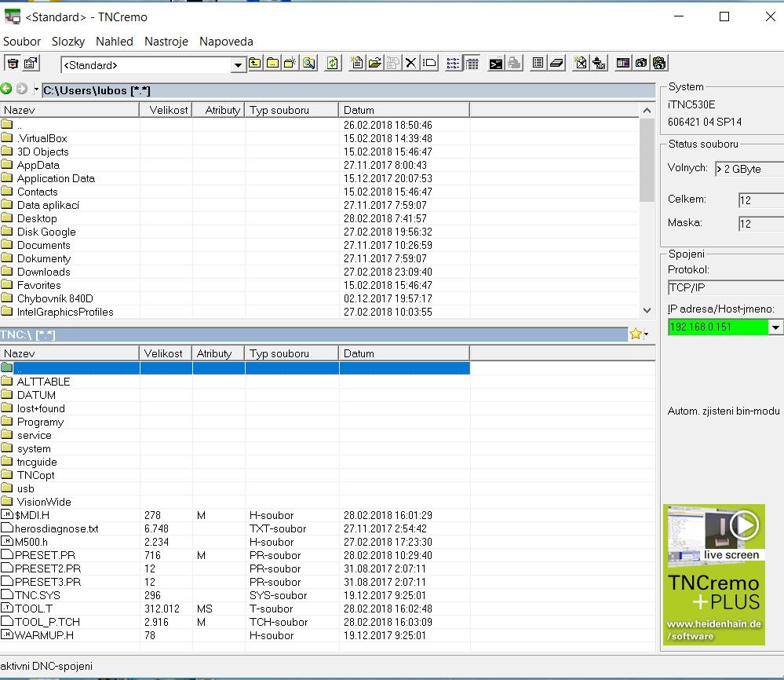Open the Soubor menu
Screen dimensions: 784x680
tap(21, 42)
